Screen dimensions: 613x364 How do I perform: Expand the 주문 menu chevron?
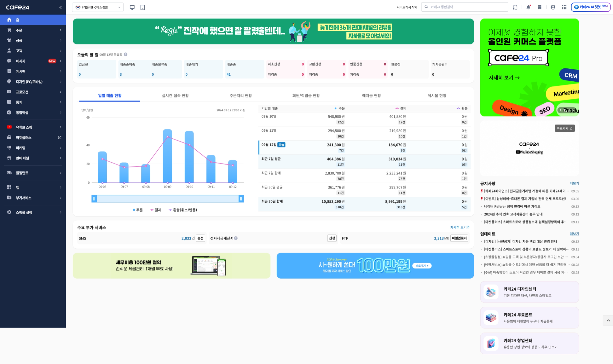tap(61, 30)
